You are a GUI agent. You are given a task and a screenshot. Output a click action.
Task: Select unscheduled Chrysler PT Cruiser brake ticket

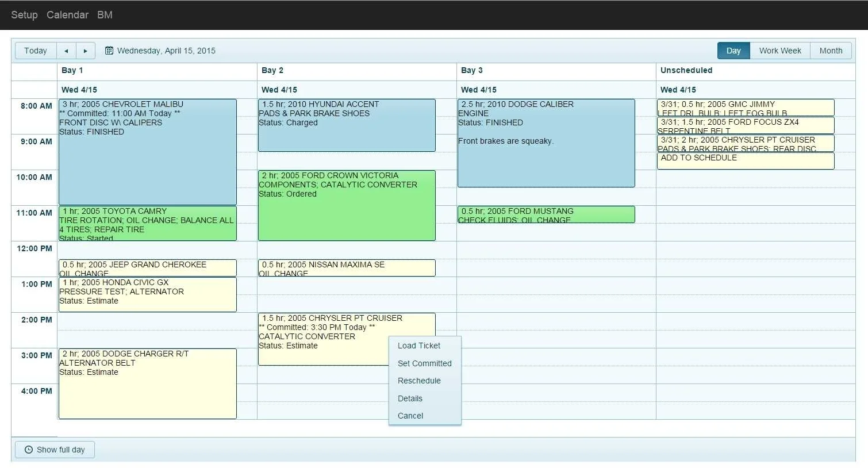click(746, 143)
